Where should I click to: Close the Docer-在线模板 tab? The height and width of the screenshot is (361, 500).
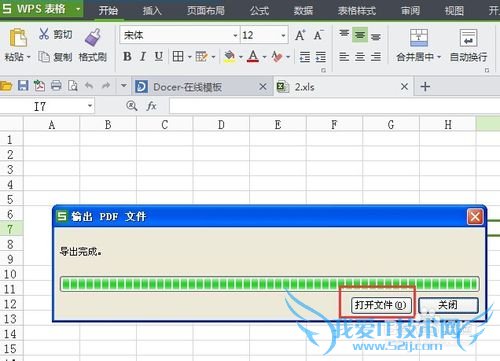coord(263,87)
